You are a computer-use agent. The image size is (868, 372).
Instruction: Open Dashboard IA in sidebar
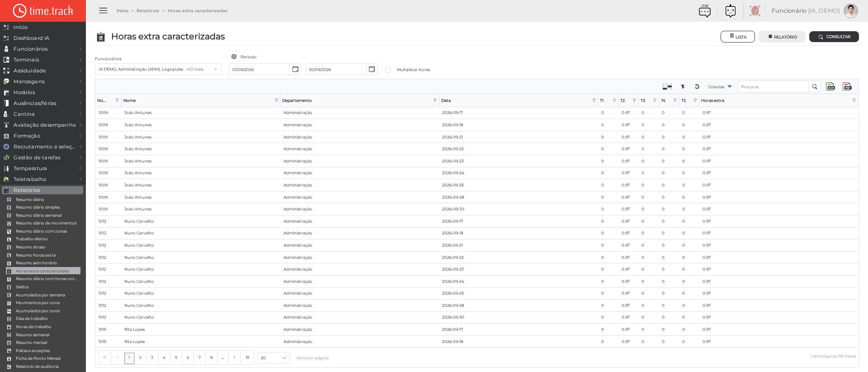pyautogui.click(x=31, y=38)
